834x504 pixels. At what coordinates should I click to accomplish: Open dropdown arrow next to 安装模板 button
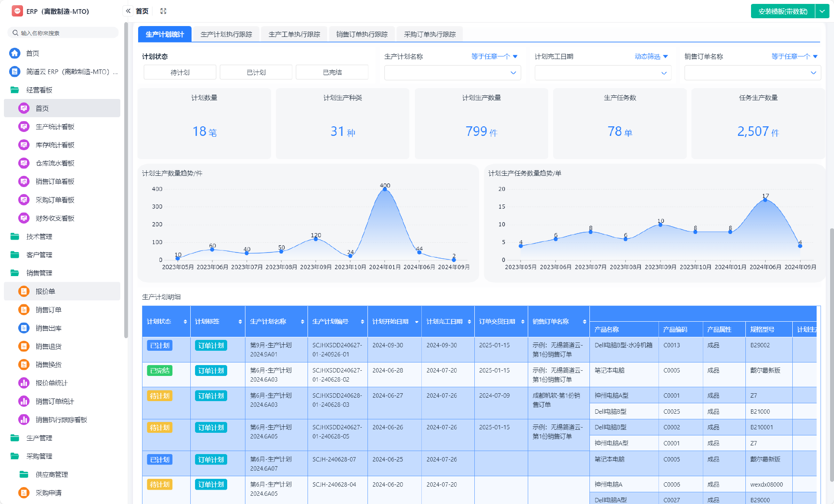point(822,11)
